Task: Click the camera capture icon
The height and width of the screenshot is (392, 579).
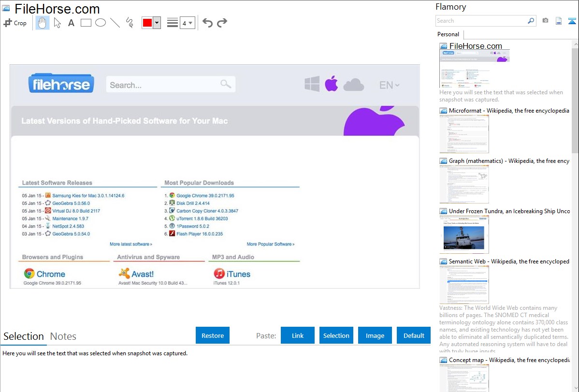Action: pos(545,21)
